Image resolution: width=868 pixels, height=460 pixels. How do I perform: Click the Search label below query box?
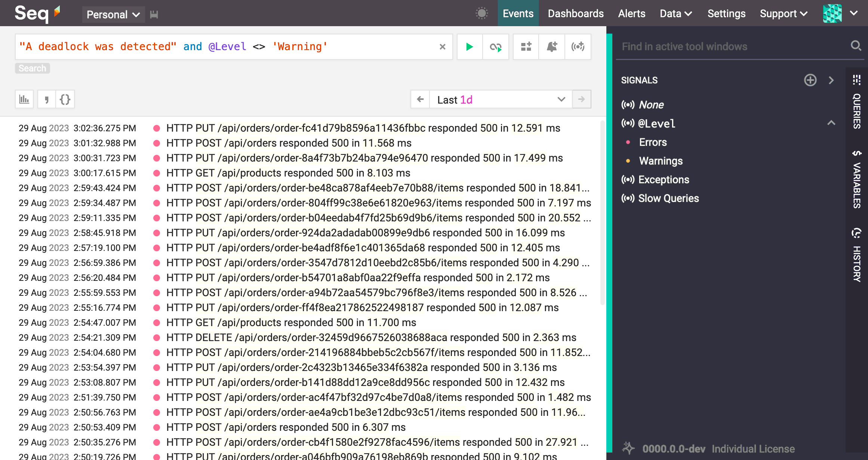point(33,68)
